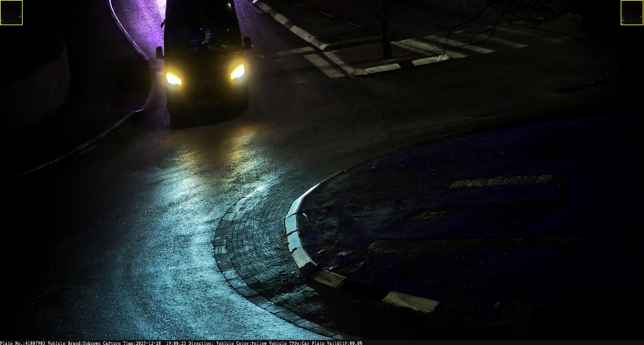Click the Vehicle Type:Car overlay text

click(289, 343)
